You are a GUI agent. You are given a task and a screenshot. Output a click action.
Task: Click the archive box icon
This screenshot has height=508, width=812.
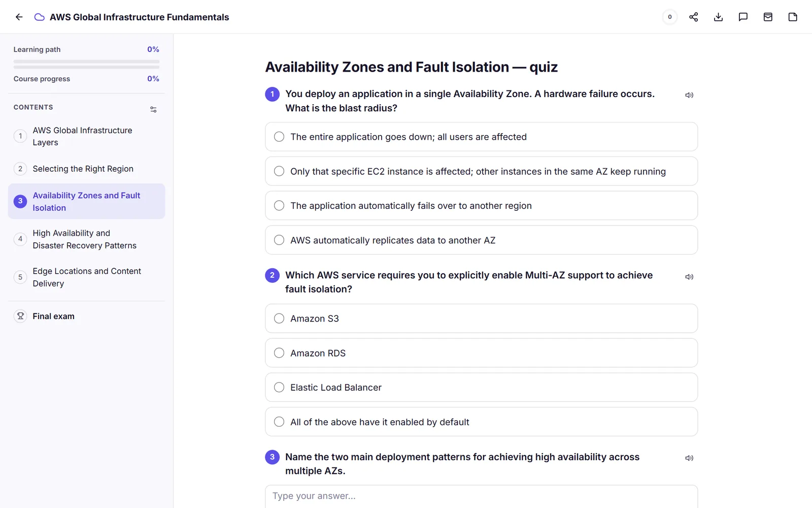click(x=768, y=17)
